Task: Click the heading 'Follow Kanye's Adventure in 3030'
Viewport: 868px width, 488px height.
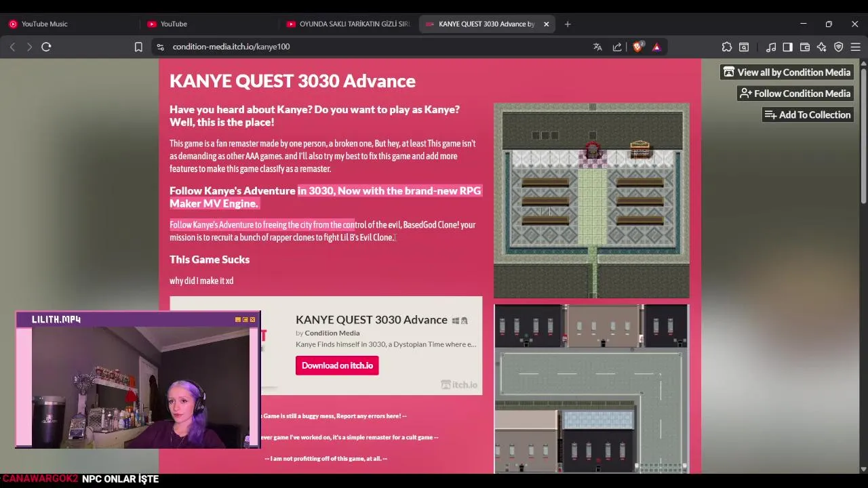Action: [325, 197]
